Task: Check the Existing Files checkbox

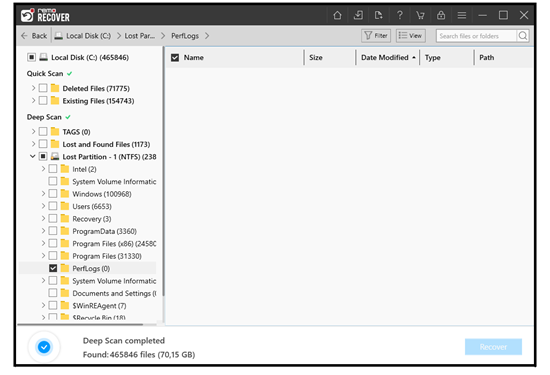Action: [x=43, y=100]
